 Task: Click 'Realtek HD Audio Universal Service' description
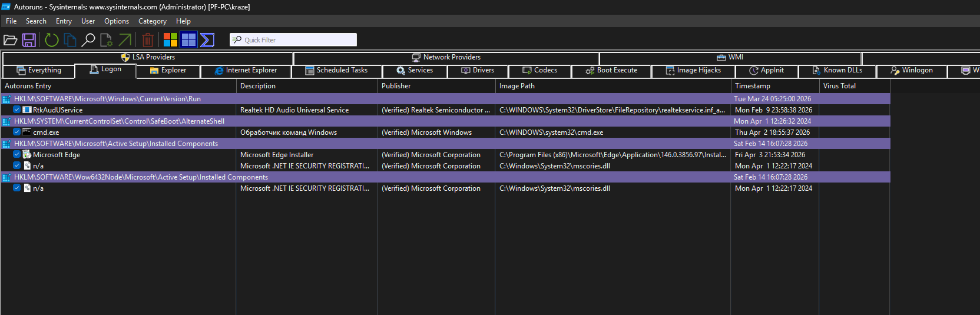pyautogui.click(x=294, y=110)
